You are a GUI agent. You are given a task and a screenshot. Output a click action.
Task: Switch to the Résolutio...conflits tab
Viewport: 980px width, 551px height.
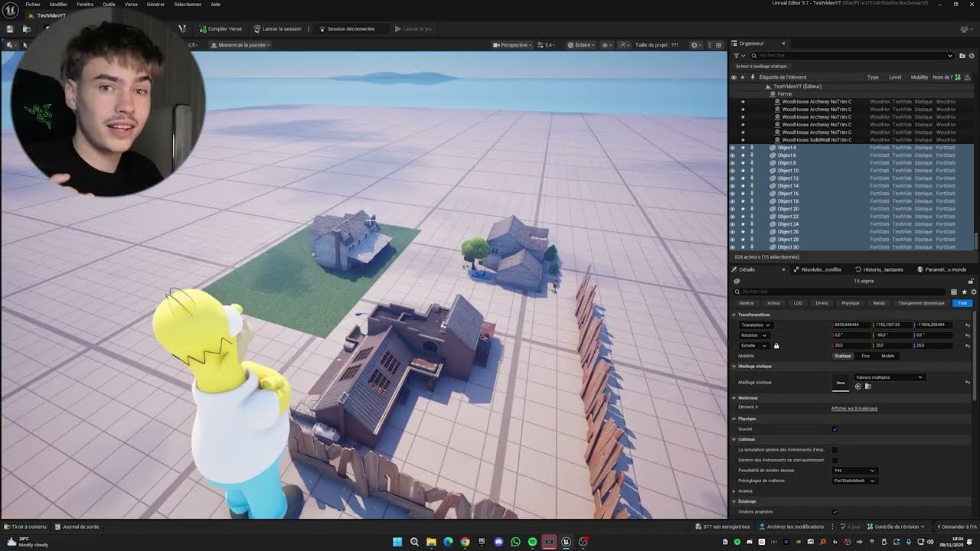tap(818, 269)
